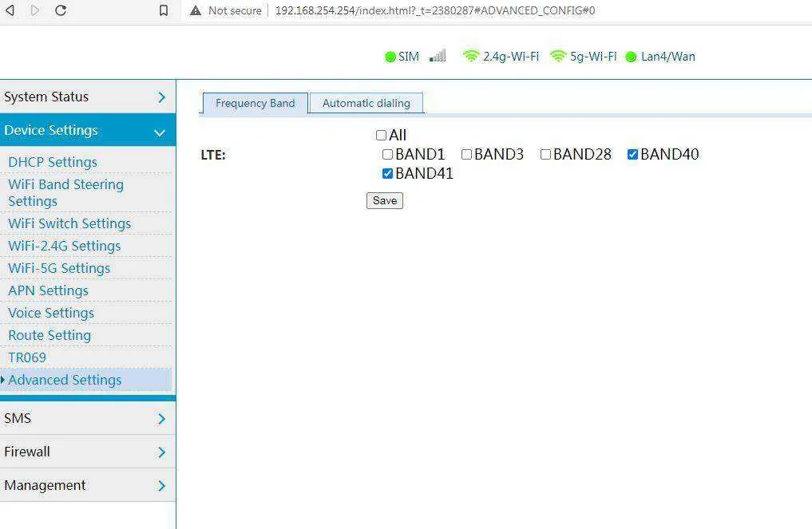Click the SMS menu label
Image resolution: width=812 pixels, height=529 pixels.
click(18, 418)
